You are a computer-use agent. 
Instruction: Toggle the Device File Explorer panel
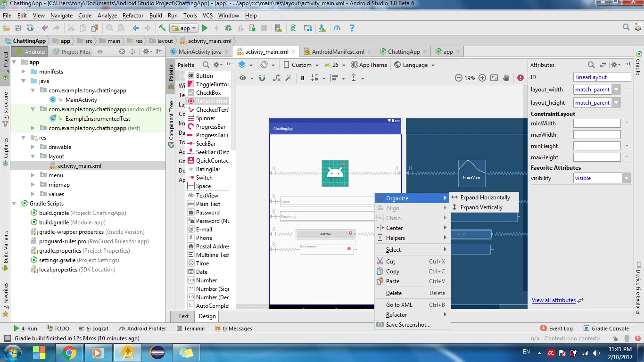639,288
